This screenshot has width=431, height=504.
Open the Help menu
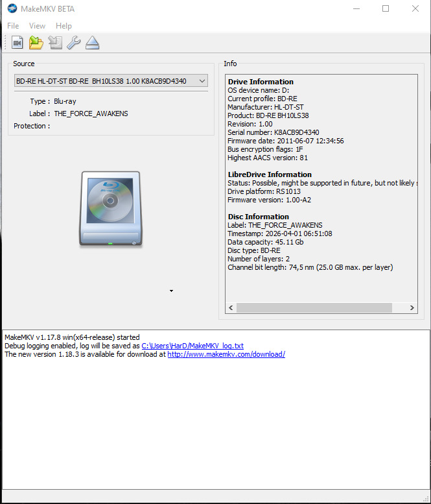click(x=64, y=26)
